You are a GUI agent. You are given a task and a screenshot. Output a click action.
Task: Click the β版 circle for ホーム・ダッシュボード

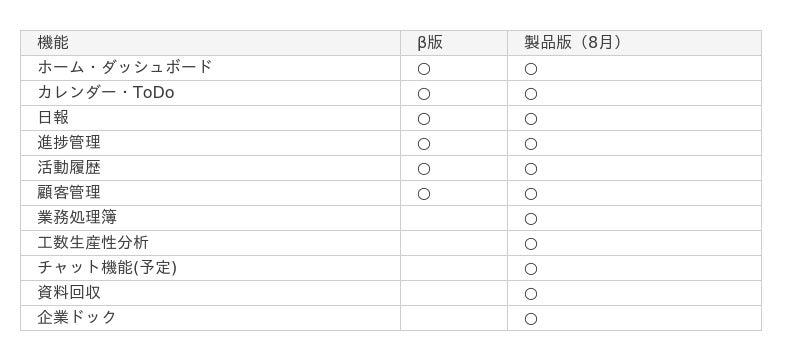pos(423,69)
